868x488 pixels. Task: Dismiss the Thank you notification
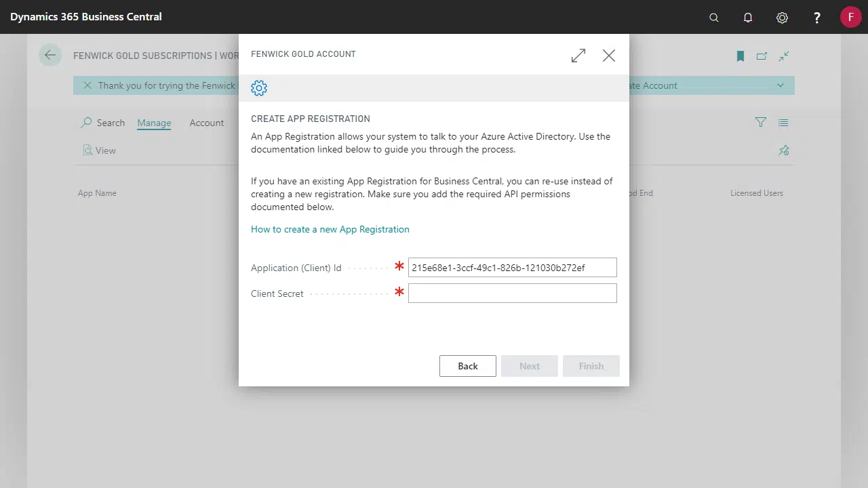pyautogui.click(x=87, y=85)
